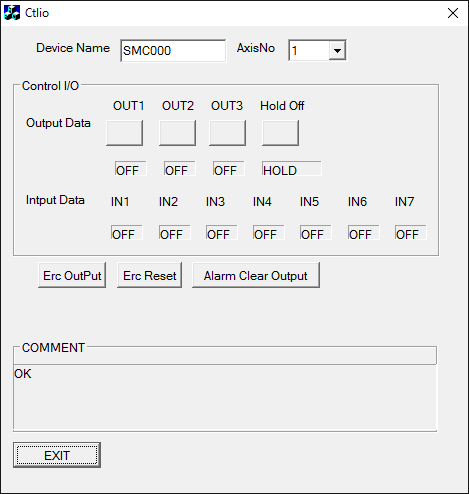Click the COMMENT text area showing OK
The height and width of the screenshot is (494, 469).
[x=225, y=397]
